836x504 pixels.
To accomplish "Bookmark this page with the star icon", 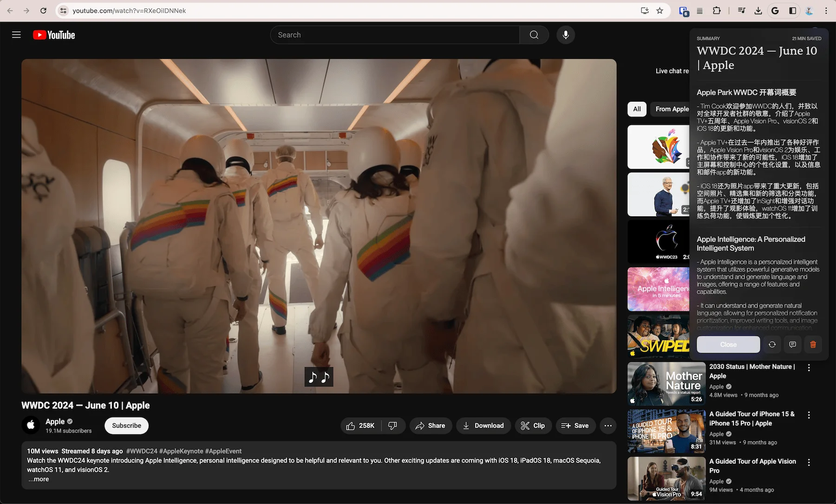I will coord(660,11).
